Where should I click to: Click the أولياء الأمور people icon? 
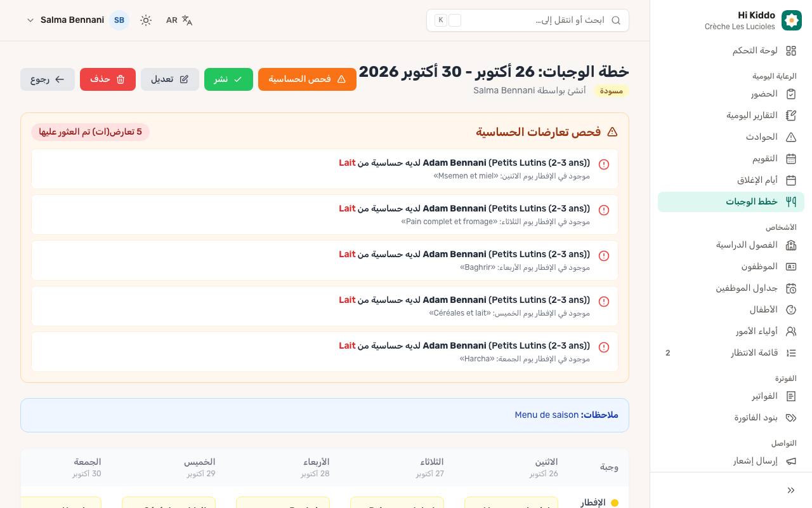791,331
